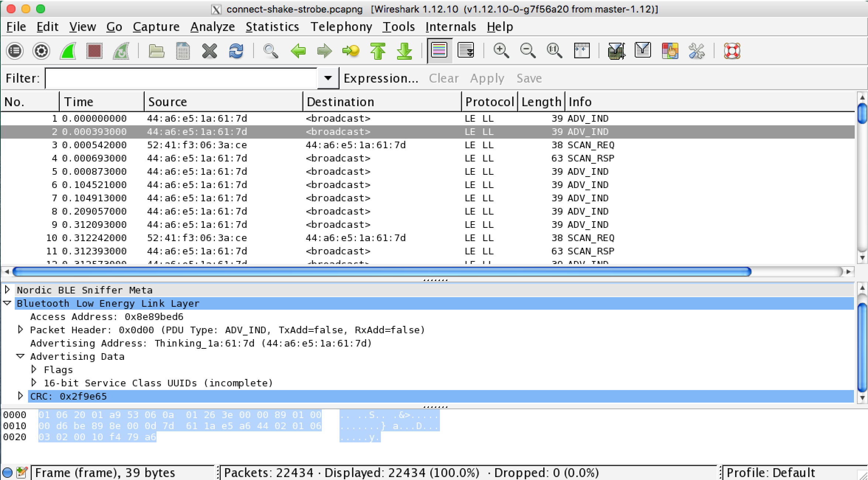Image resolution: width=868 pixels, height=480 pixels.
Task: Open capture options icon
Action: 41,51
